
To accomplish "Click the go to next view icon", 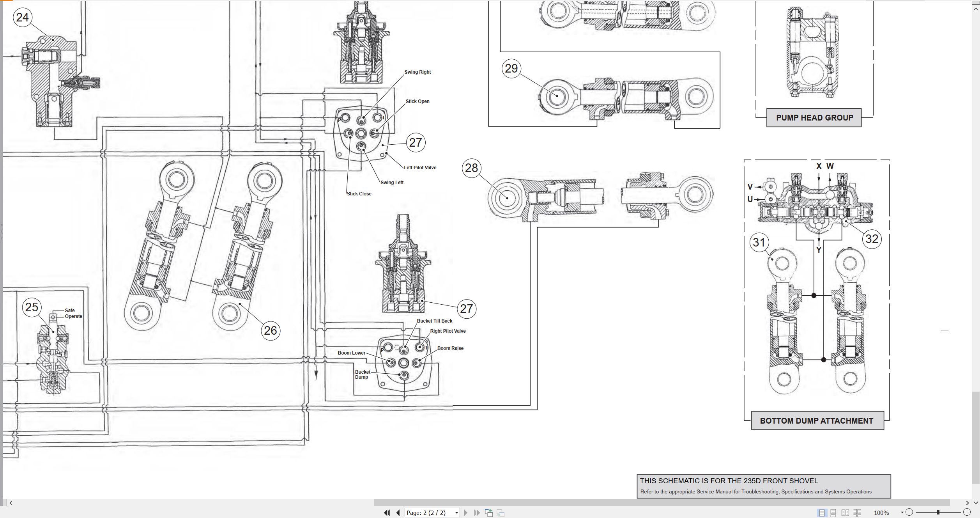I will tap(501, 513).
